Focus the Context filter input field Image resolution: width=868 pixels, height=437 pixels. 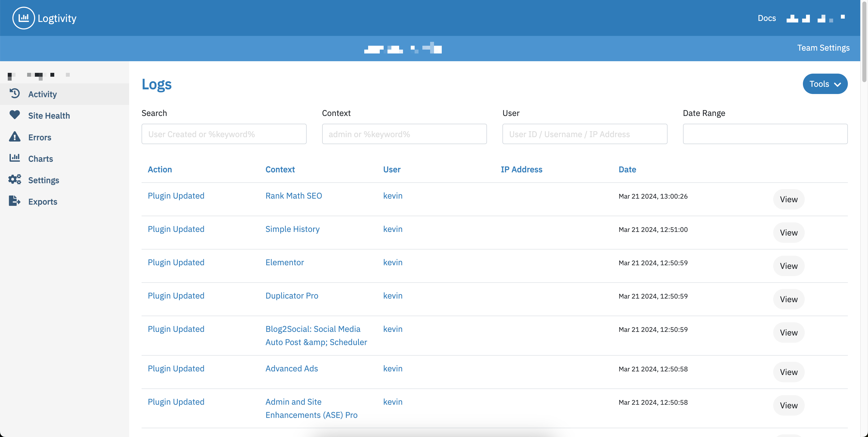click(404, 134)
